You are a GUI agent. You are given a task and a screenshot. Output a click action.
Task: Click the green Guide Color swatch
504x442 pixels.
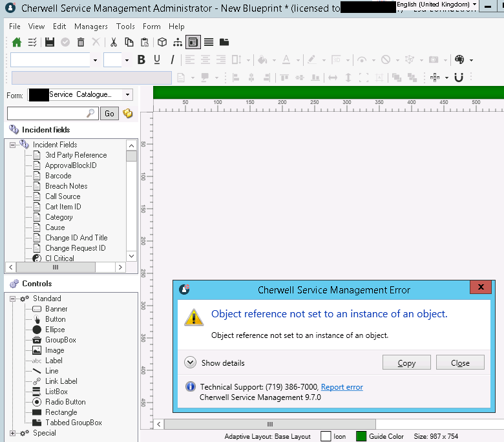[x=361, y=436]
